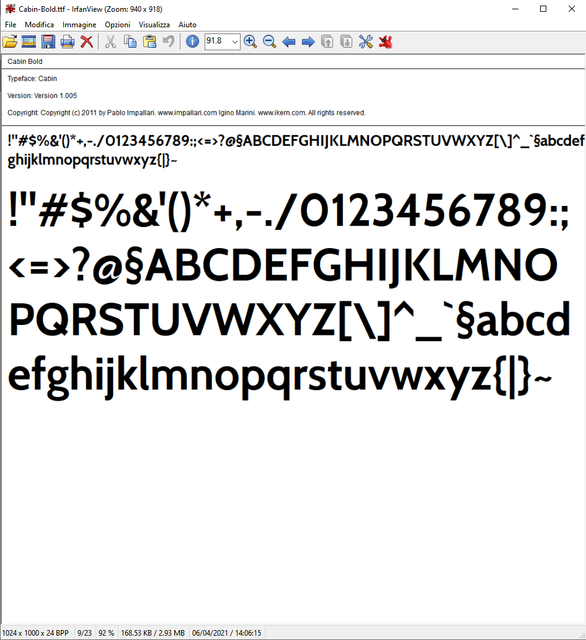
Task: Click the Undo arrow icon
Action: click(169, 42)
